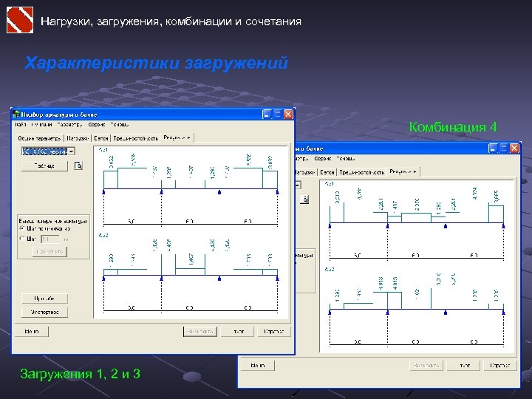Select Результаты tab in front window
The image size is (532, 399).
[177, 137]
